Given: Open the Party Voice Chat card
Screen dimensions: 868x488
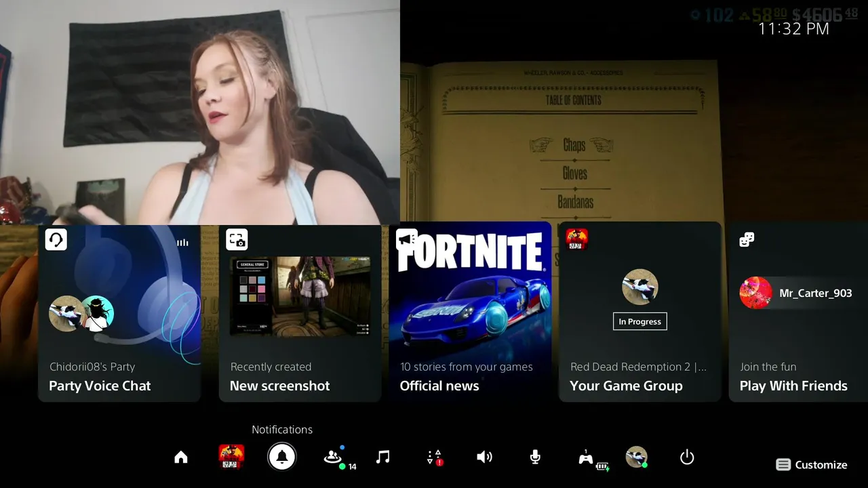Looking at the screenshot, I should (119, 313).
